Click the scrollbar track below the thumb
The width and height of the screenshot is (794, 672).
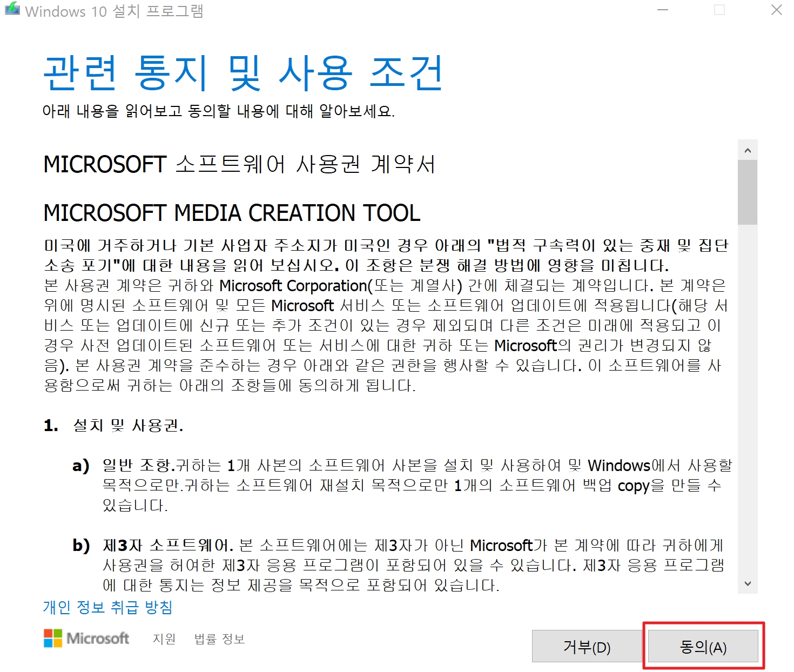[748, 405]
